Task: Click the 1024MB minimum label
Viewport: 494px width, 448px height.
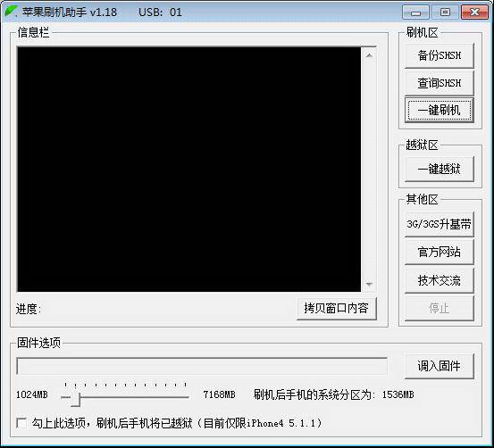Action: point(32,394)
